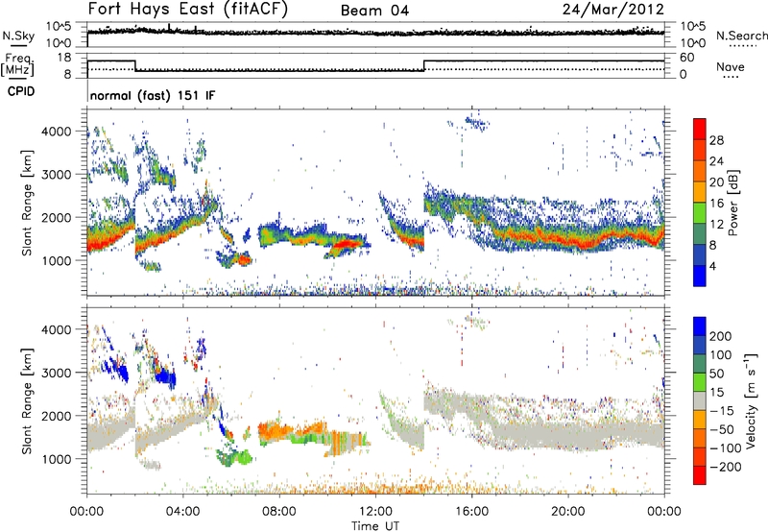Click the 18 value on frequency axis
768x532 pixels.
click(64, 58)
